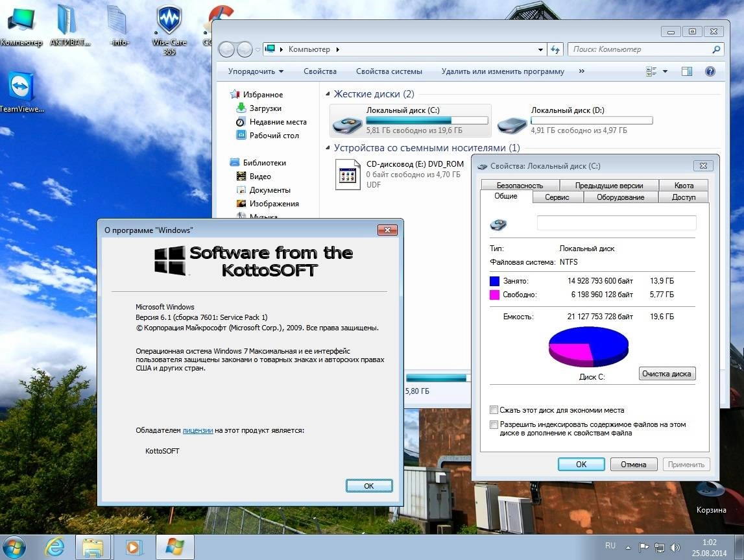Click the change view icon

[651, 71]
